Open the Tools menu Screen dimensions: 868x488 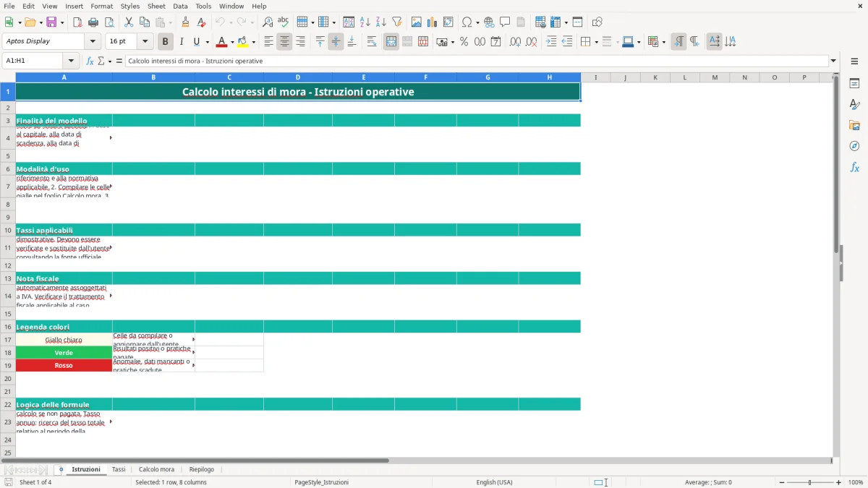(203, 6)
